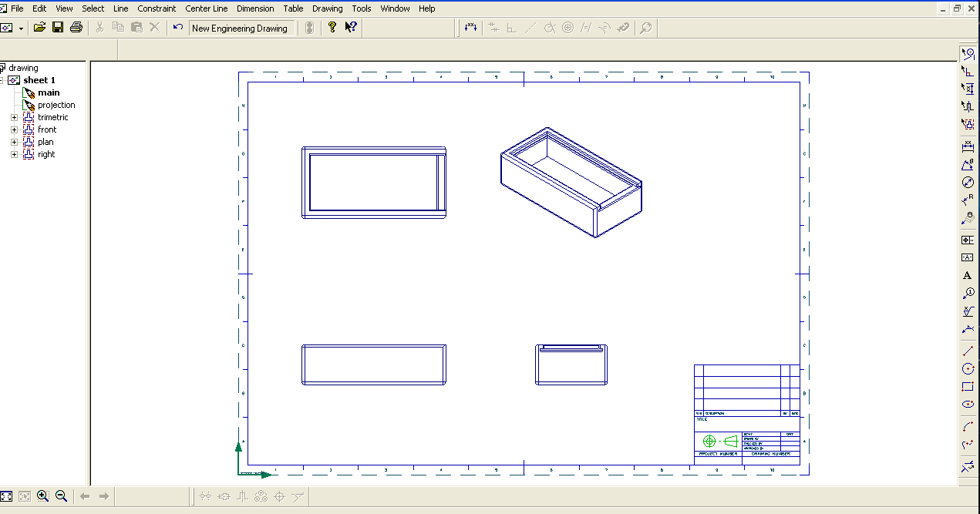
Task: Select the radius dimension tool
Action: click(x=968, y=200)
